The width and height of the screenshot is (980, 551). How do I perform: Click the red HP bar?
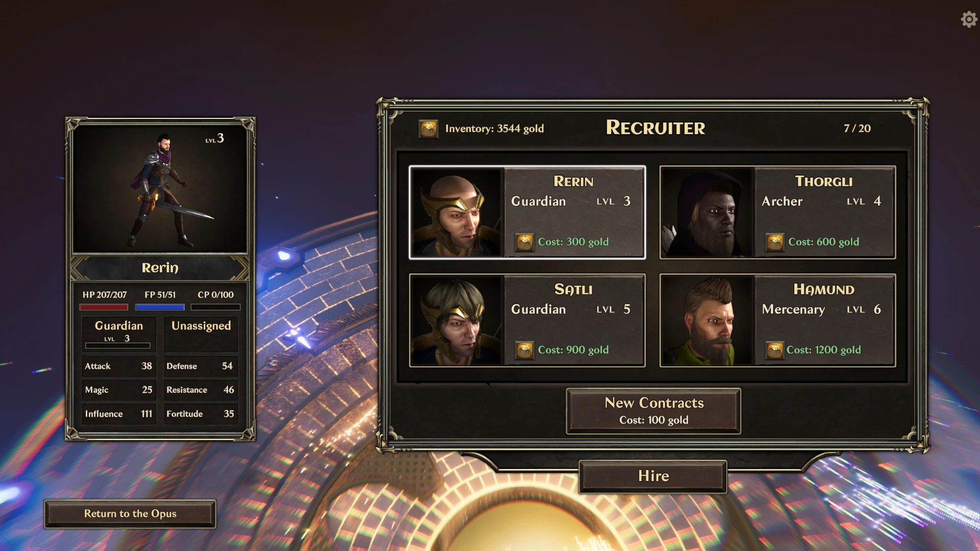pos(104,307)
